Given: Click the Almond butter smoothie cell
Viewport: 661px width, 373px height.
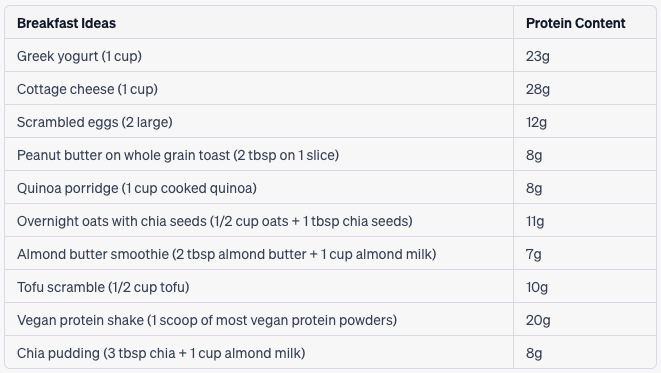Looking at the screenshot, I should pos(259,253).
